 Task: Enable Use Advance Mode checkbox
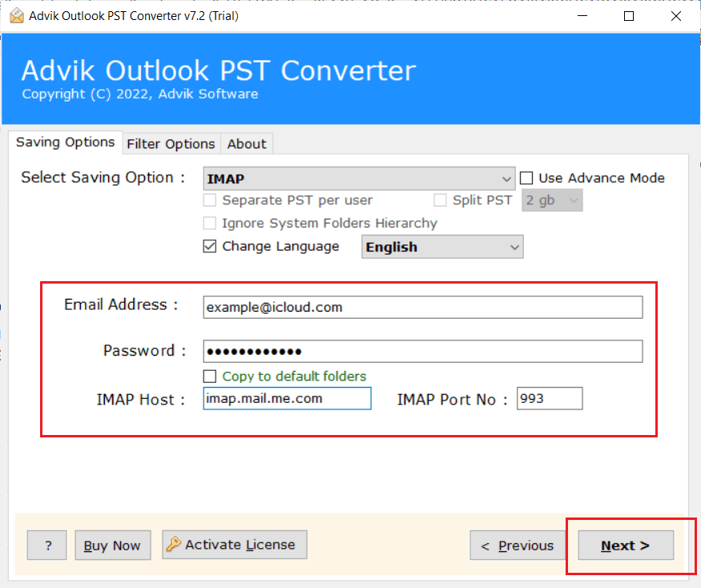coord(526,178)
